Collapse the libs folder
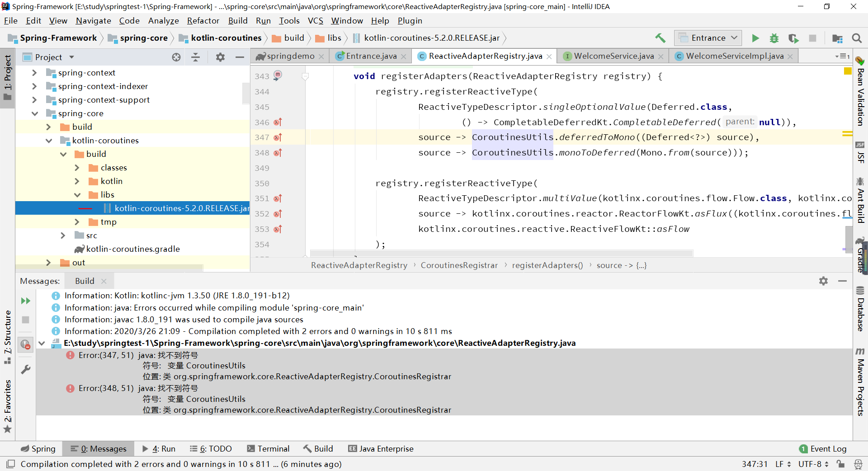The width and height of the screenshot is (868, 471). [x=77, y=195]
